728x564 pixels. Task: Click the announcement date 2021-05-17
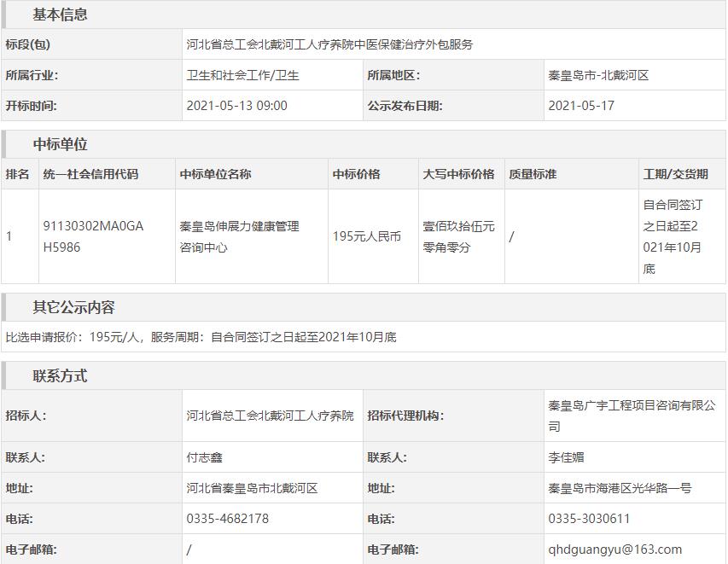pyautogui.click(x=580, y=106)
